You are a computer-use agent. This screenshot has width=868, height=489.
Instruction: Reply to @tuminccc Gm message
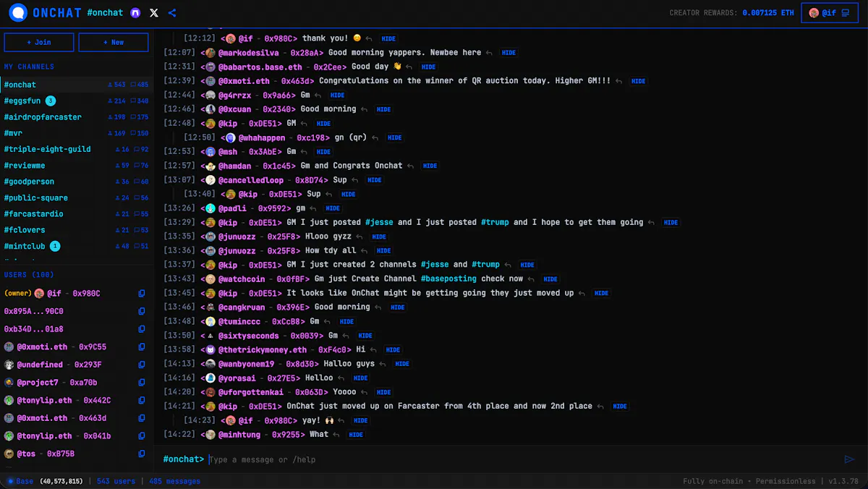point(328,321)
